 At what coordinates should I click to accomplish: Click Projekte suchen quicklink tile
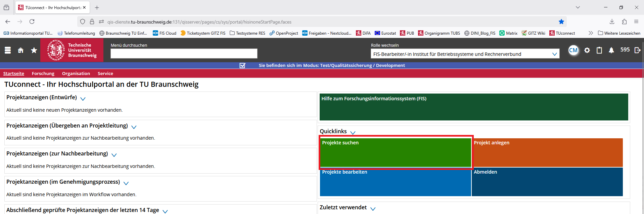tap(396, 152)
